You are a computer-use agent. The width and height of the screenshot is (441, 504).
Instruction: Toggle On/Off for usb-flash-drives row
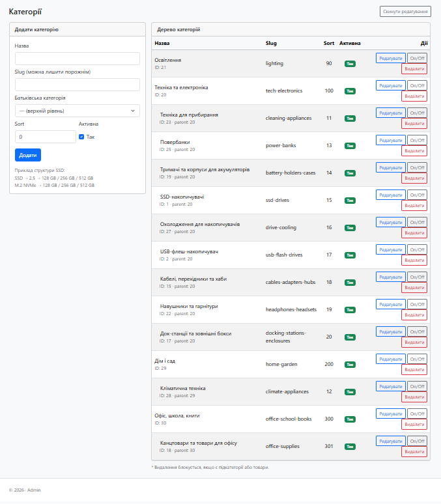click(417, 249)
